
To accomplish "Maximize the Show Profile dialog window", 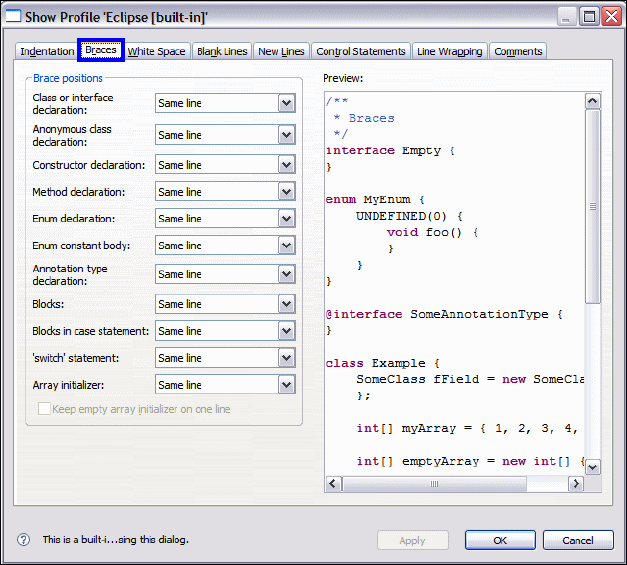I will [589, 17].
